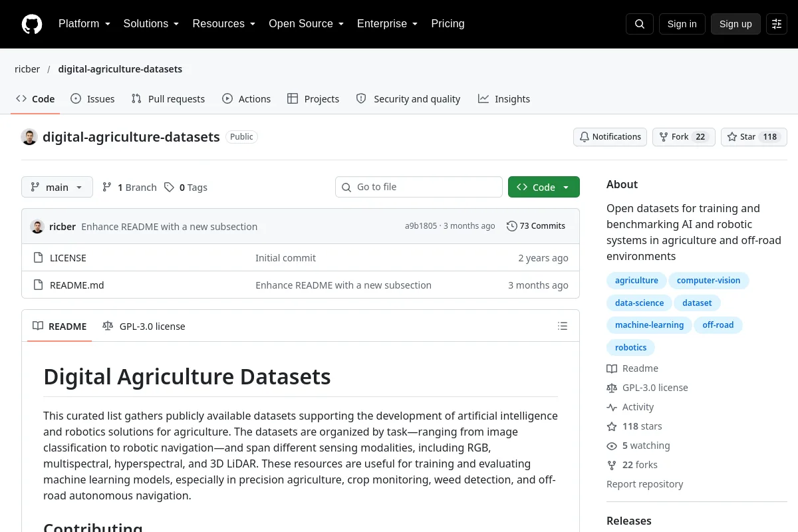The width and height of the screenshot is (798, 532).
Task: Expand the Open Source menu
Action: click(306, 24)
